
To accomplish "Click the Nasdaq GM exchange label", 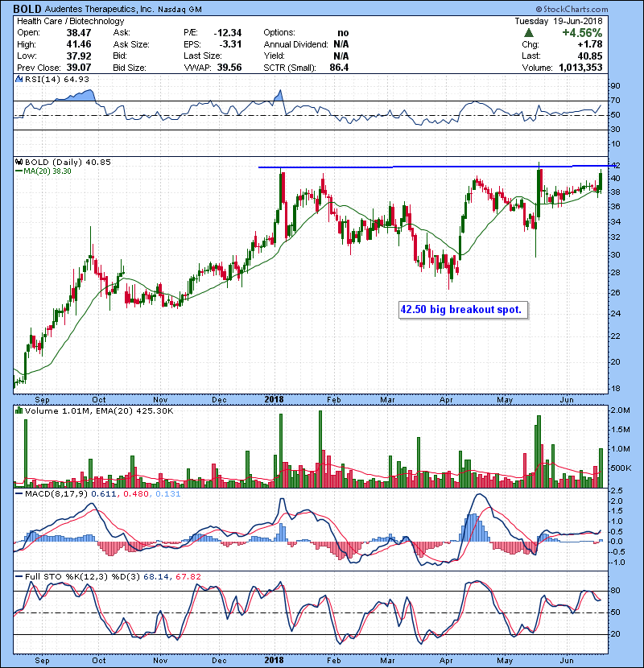I will pos(180,10).
